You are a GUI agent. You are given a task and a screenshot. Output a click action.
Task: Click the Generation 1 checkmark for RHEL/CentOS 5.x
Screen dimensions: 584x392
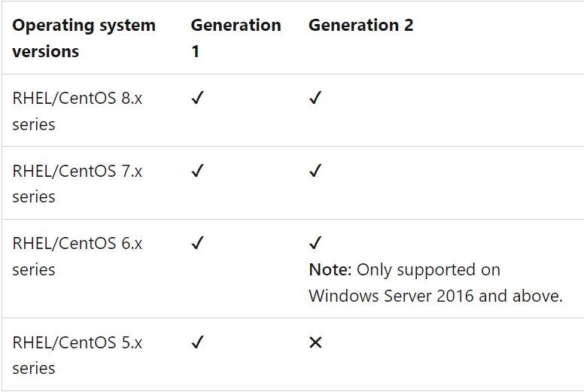(x=197, y=342)
